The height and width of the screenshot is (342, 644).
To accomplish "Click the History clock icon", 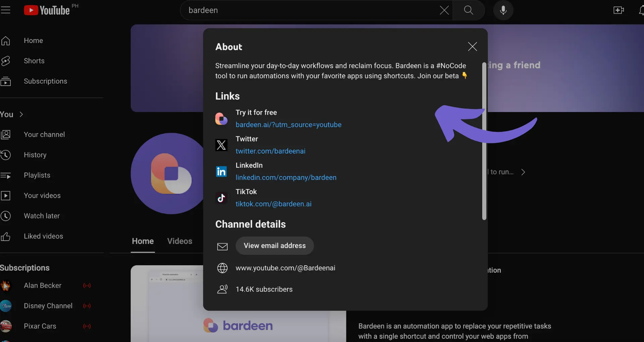I will pyautogui.click(x=6, y=155).
